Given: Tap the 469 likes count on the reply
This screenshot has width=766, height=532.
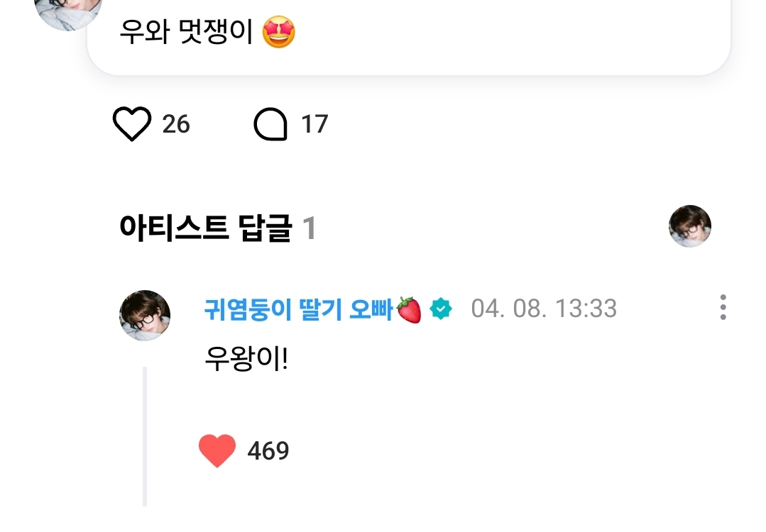Looking at the screenshot, I should 268,451.
